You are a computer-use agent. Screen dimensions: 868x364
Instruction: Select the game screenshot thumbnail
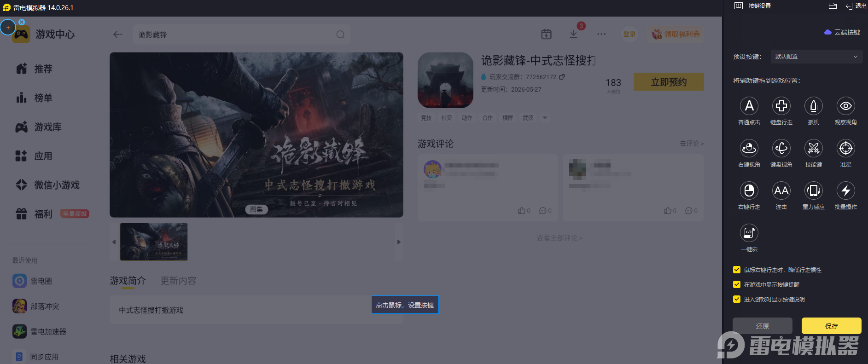(154, 242)
